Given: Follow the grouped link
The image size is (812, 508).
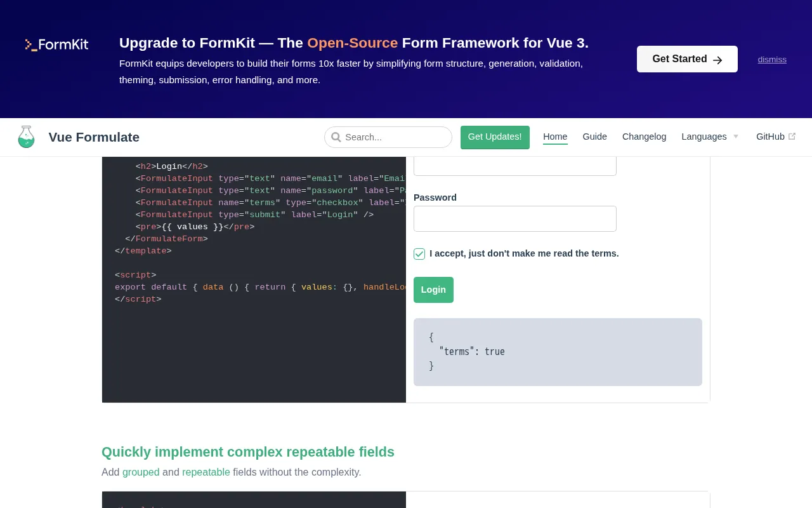Looking at the screenshot, I should tap(141, 472).
